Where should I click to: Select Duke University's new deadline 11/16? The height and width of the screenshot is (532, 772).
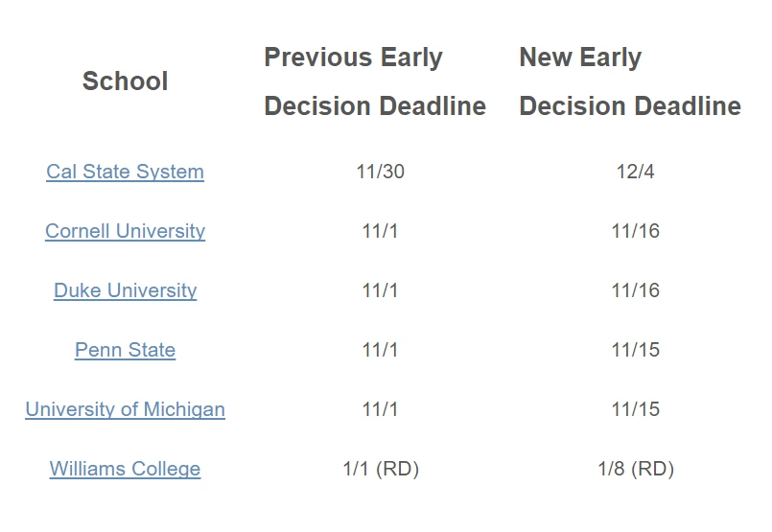click(x=636, y=291)
